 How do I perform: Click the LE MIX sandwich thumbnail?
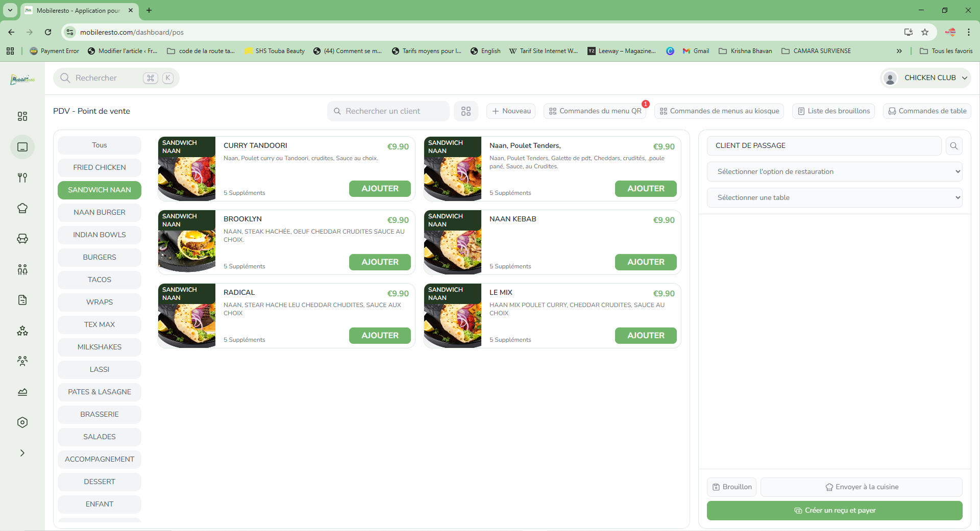(x=453, y=316)
